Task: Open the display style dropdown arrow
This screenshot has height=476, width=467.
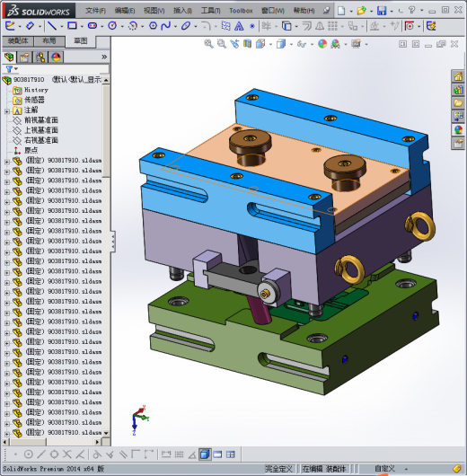Action: click(x=291, y=45)
